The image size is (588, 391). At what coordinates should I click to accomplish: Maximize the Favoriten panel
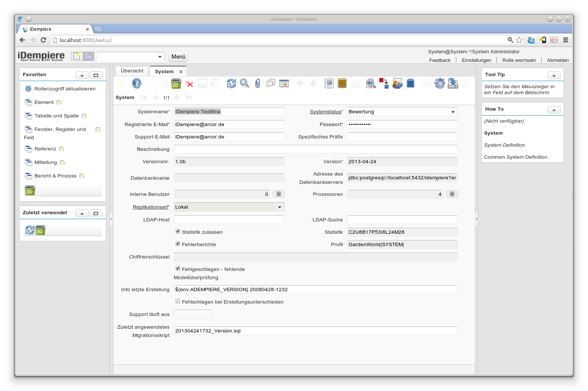pyautogui.click(x=96, y=75)
